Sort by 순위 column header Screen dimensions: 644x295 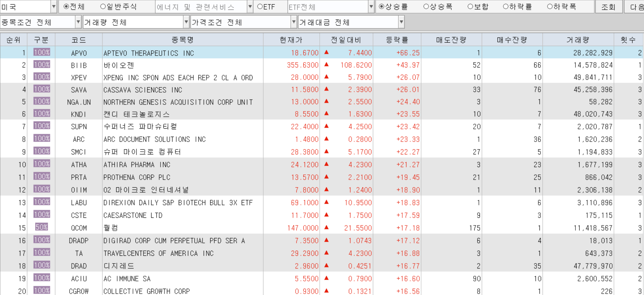point(13,40)
